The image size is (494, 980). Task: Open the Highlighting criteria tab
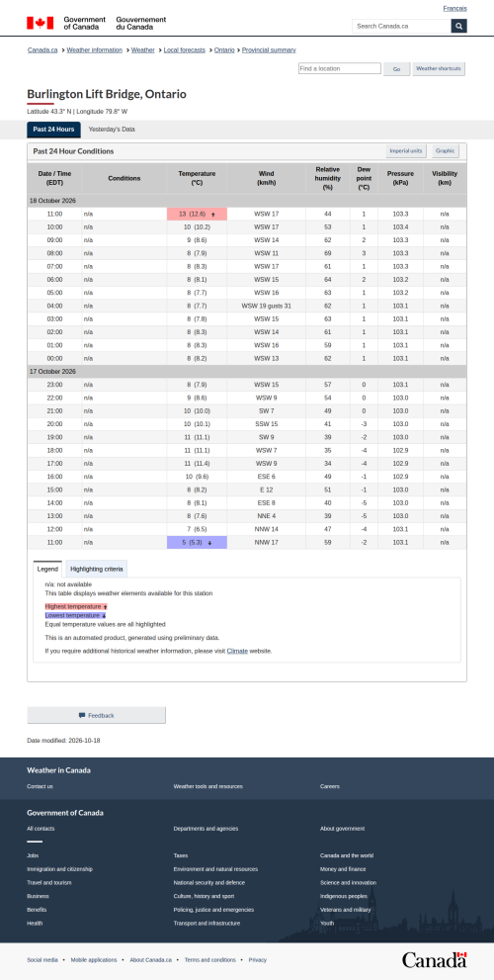[96, 570]
